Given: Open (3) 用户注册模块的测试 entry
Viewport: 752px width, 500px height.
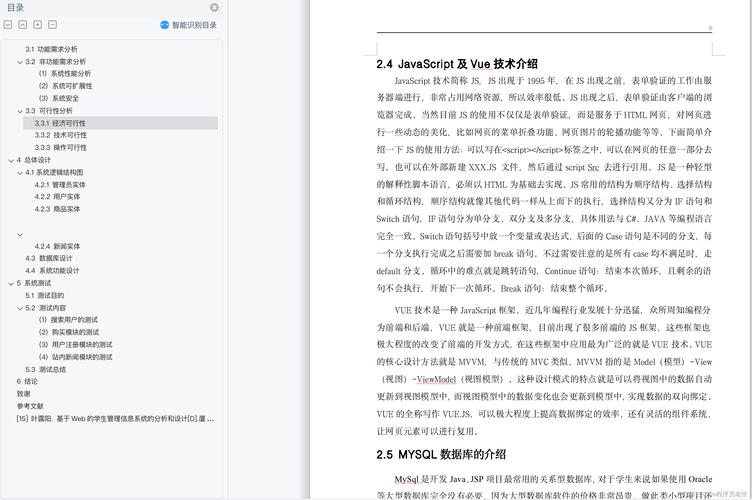Looking at the screenshot, I should [x=75, y=345].
